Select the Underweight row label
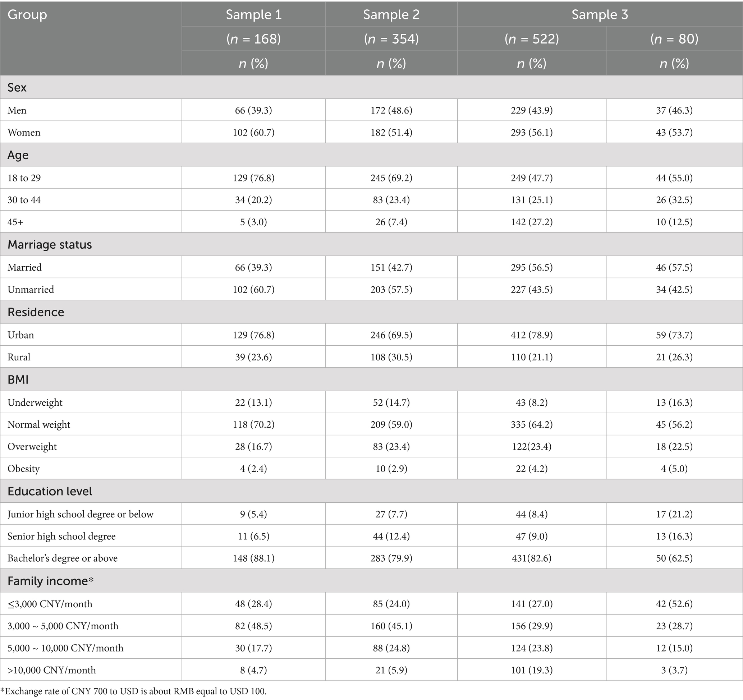Screen dimensions: 743x700 pyautogui.click(x=35, y=402)
